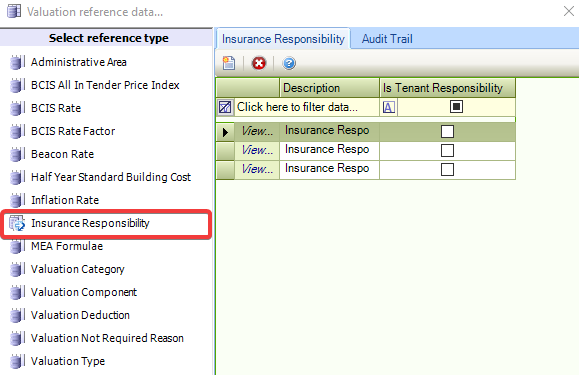The image size is (579, 375).
Task: Click the icon beside Insurance Responsibility in list
Action: [x=17, y=223]
